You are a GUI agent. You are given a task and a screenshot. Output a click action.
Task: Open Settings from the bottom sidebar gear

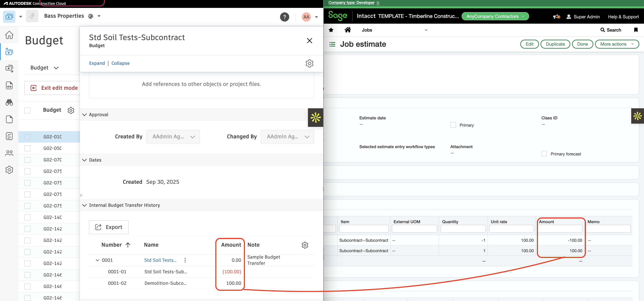click(x=9, y=170)
